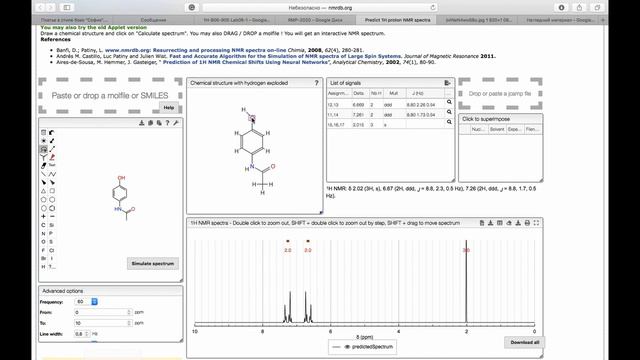Switch to Predict 1H proton NMR spectra tab
640x360 pixels.
click(397, 20)
